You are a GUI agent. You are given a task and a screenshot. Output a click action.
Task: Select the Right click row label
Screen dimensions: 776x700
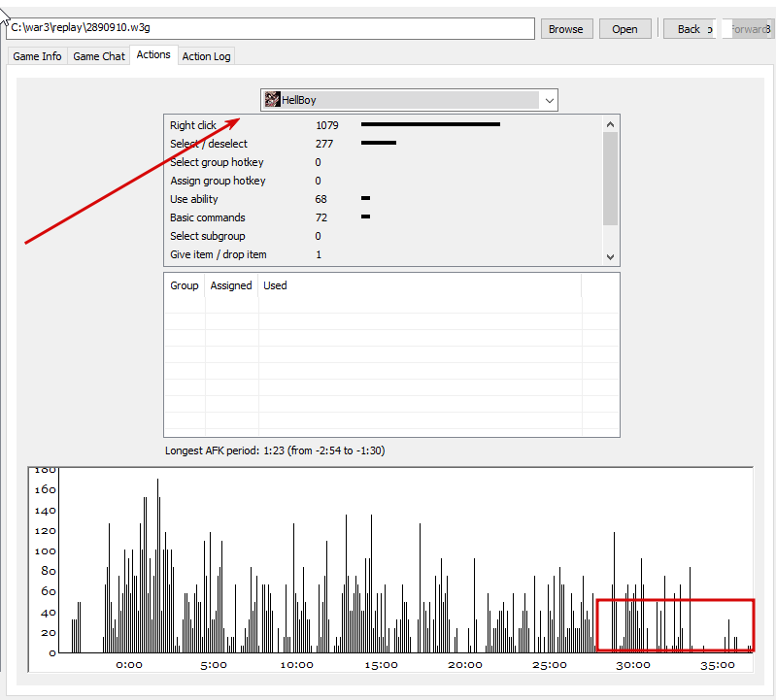(193, 125)
